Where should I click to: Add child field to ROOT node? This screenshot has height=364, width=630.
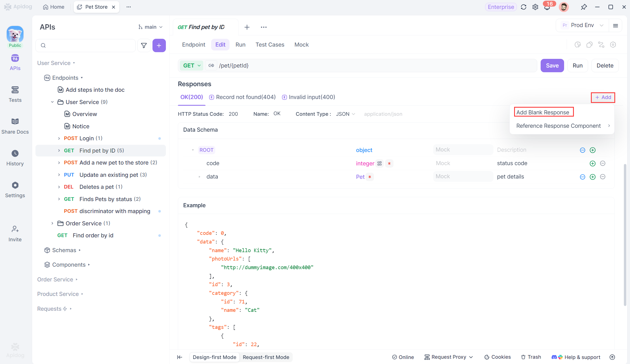coord(593,150)
